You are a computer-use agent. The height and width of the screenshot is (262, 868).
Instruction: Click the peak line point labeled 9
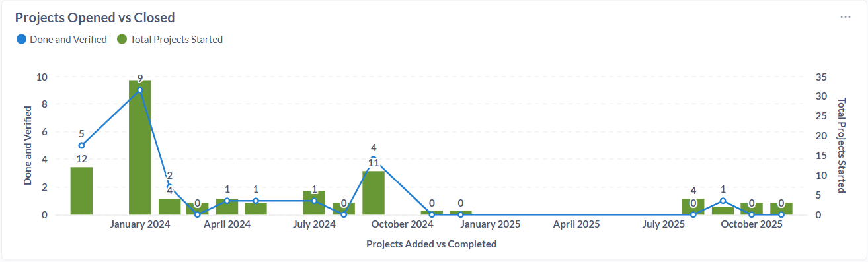click(139, 90)
